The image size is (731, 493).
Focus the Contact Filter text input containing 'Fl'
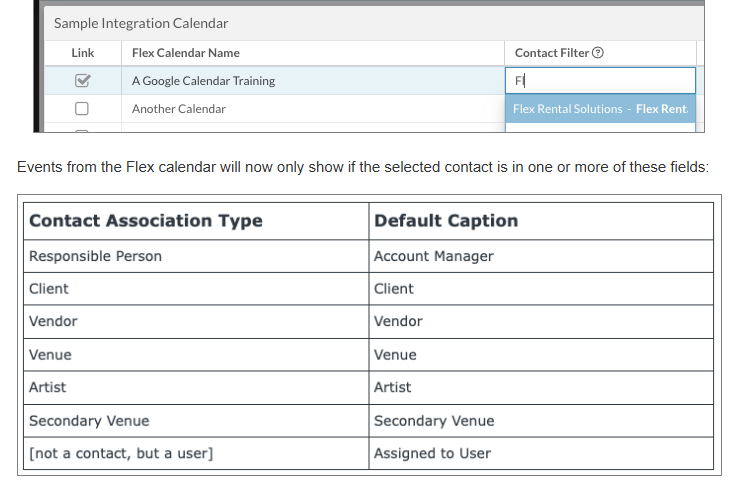(600, 81)
